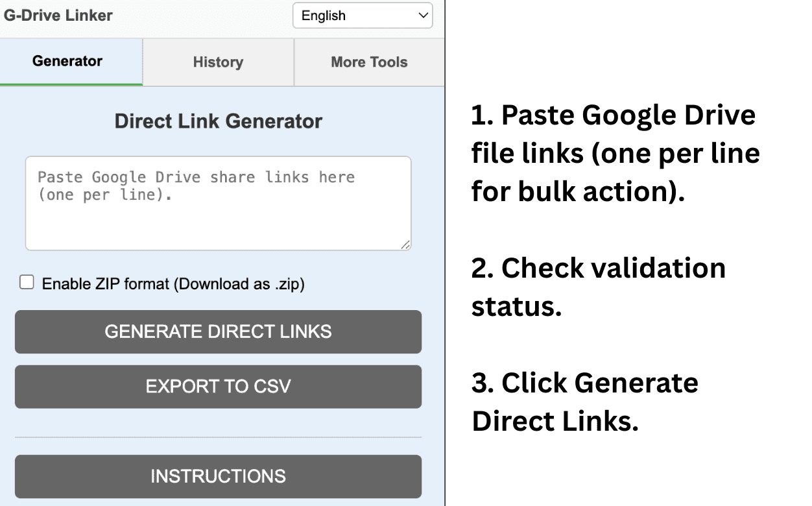Switch to the Generator tab
This screenshot has height=506, width=812.
point(67,62)
